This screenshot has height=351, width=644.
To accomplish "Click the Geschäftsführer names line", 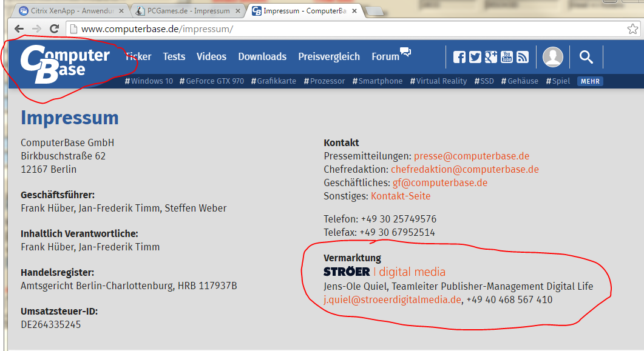I will [124, 209].
